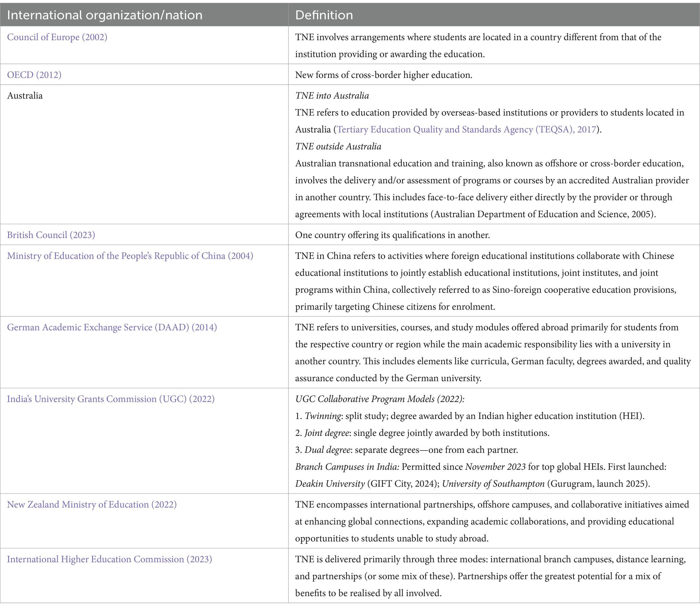Image resolution: width=700 pixels, height=609 pixels.
Task: Click 'Australian Department of Education and Science, 2005' citation
Action: (543, 214)
